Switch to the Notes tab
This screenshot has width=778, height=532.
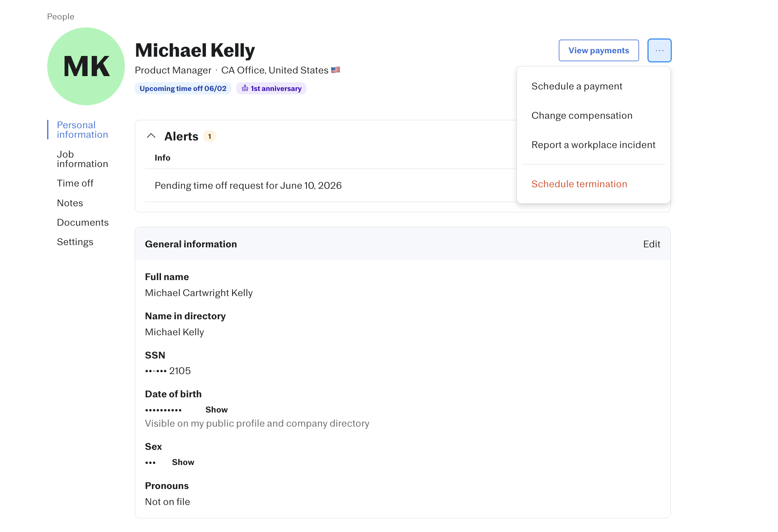(x=70, y=203)
